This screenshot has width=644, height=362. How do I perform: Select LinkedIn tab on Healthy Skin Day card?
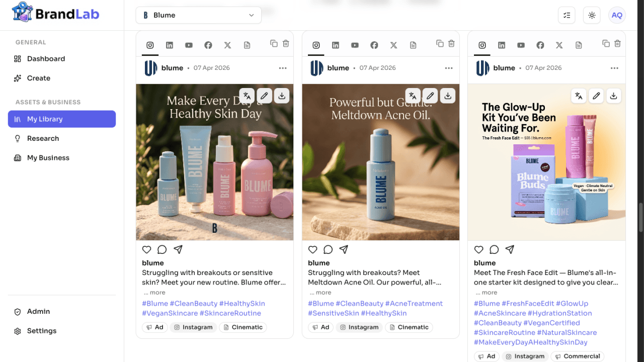pos(170,45)
